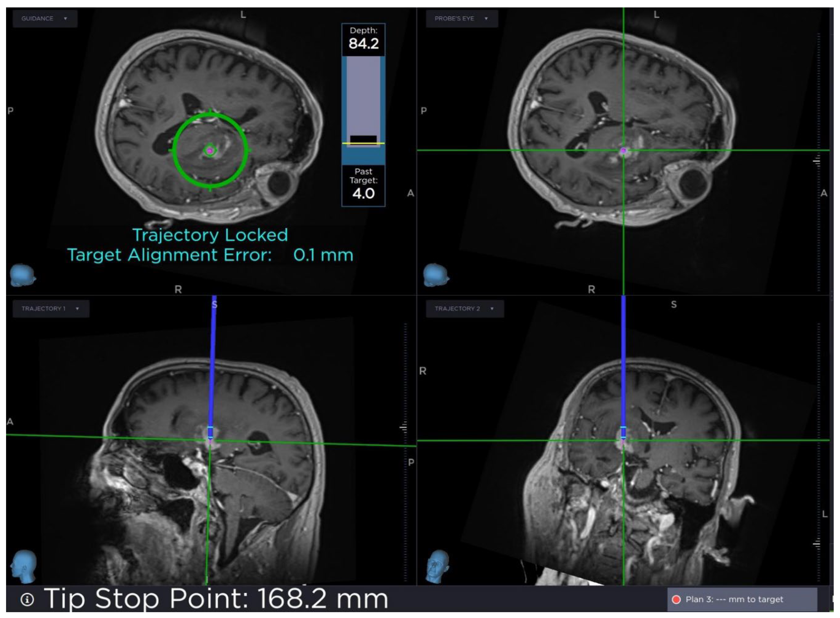Image resolution: width=840 pixels, height=618 pixels.
Task: Click the green crosshair target circle in Guidance view
Action: tap(210, 150)
